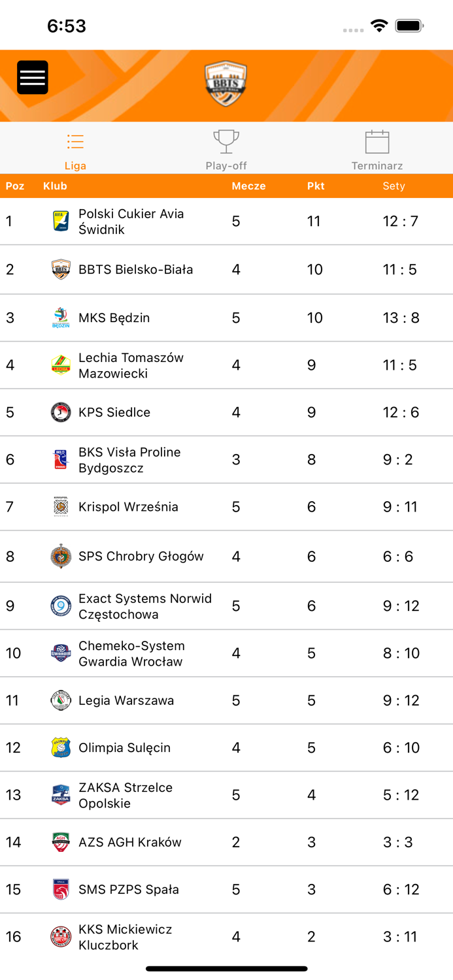
Task: Open the hamburger navigation menu
Action: tap(32, 76)
